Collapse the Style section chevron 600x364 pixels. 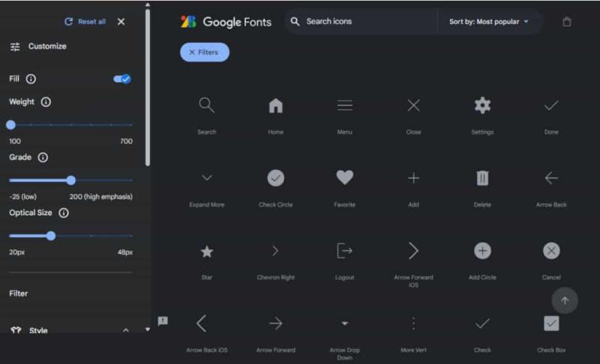pos(126,330)
